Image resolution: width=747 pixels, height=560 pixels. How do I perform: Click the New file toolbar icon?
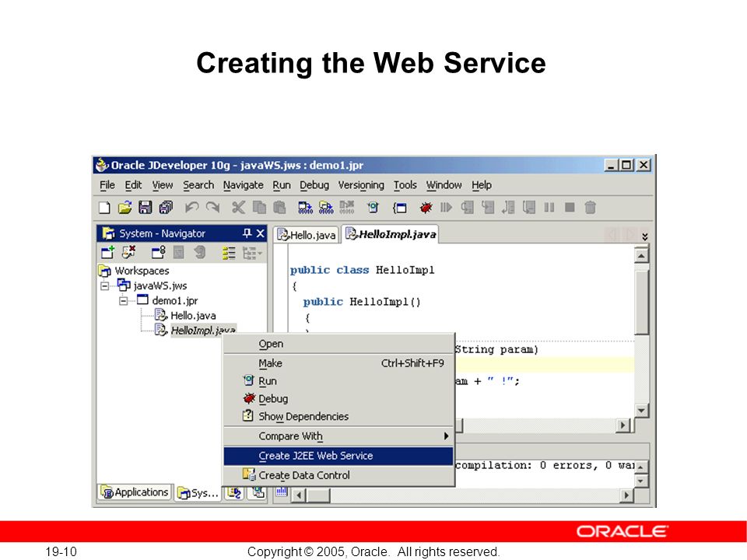(x=104, y=208)
